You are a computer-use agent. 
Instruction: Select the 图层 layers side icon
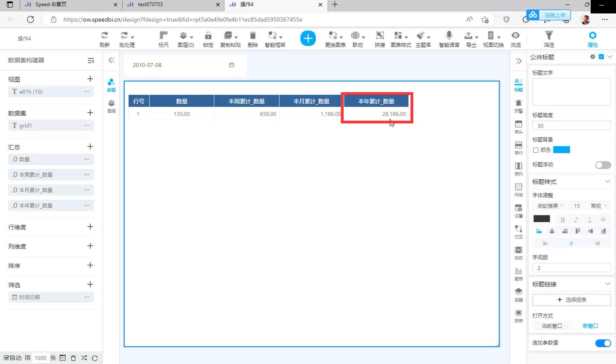pyautogui.click(x=111, y=106)
